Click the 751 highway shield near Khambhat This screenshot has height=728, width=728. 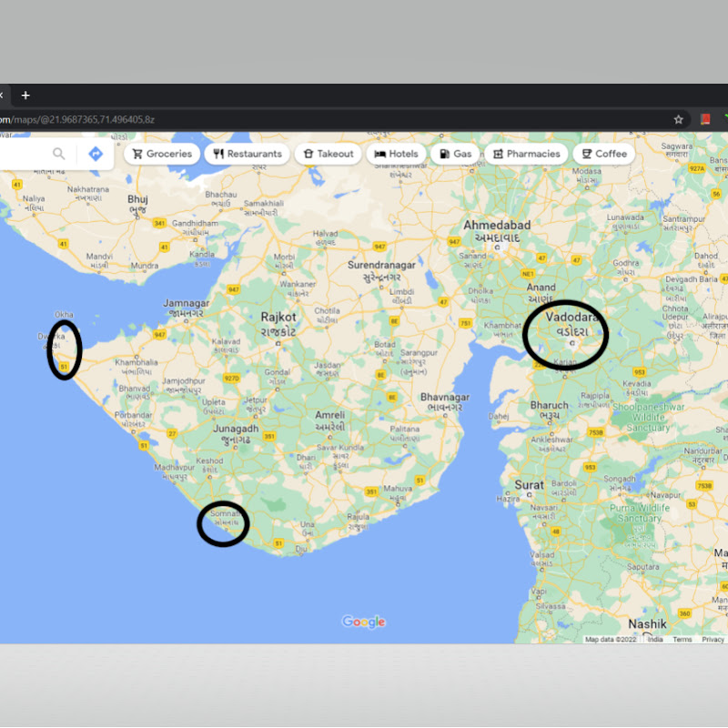[465, 323]
